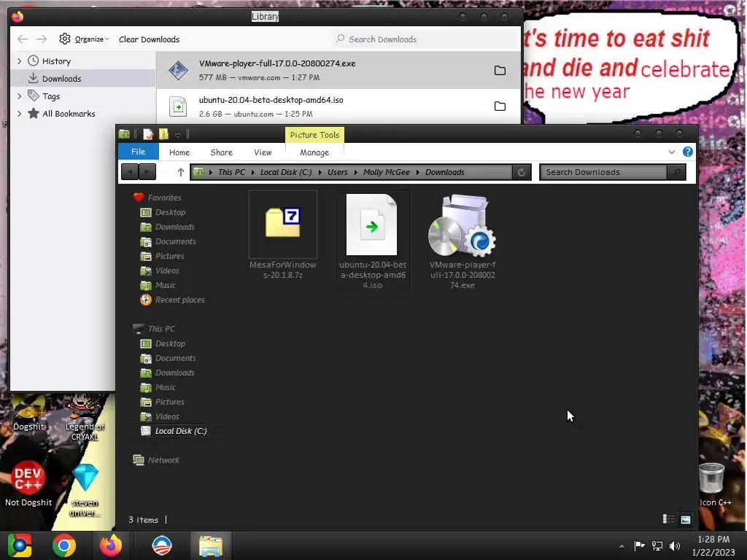The height and width of the screenshot is (560, 747).
Task: Open folder for VMware-player download in Library
Action: [500, 71]
